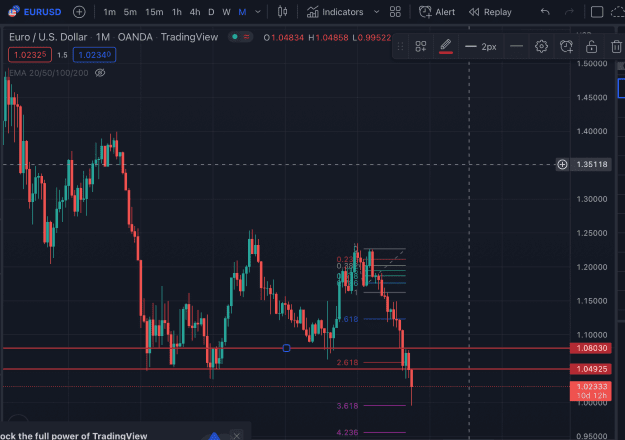Add a symbol to compare with plus icon
This screenshot has width=625, height=440.
click(x=79, y=12)
